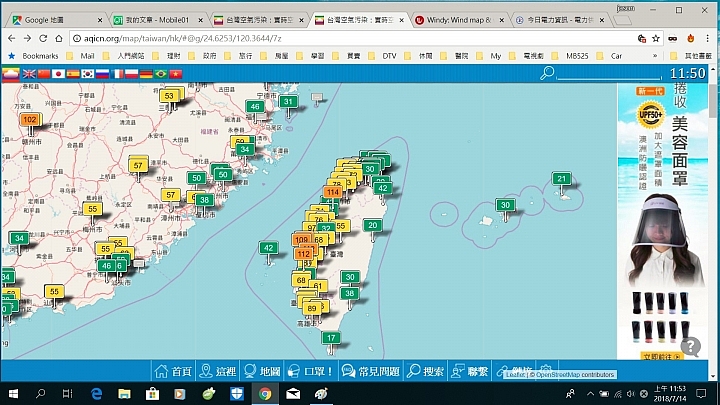Open the 入門網站 bookmark folder
The width and height of the screenshot is (720, 405).
click(124, 56)
